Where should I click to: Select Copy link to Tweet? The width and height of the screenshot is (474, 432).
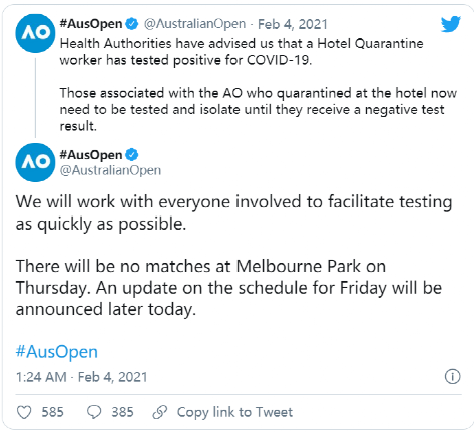point(235,412)
